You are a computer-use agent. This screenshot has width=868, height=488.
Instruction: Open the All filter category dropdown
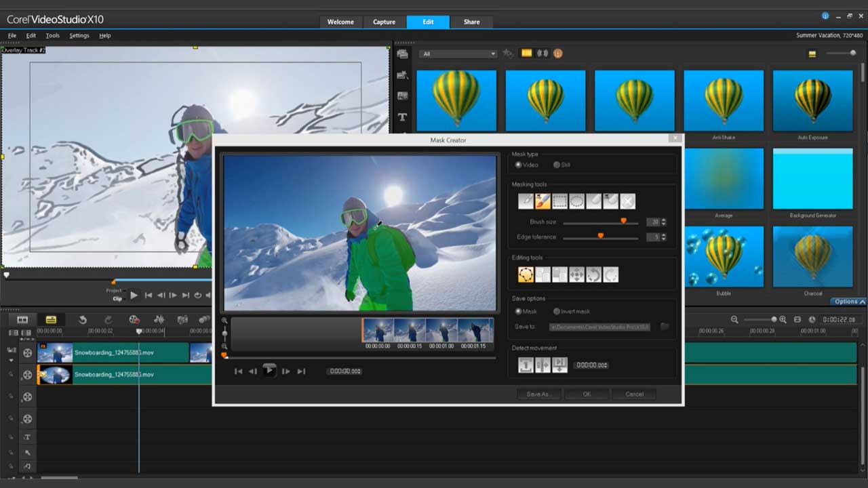pos(458,54)
